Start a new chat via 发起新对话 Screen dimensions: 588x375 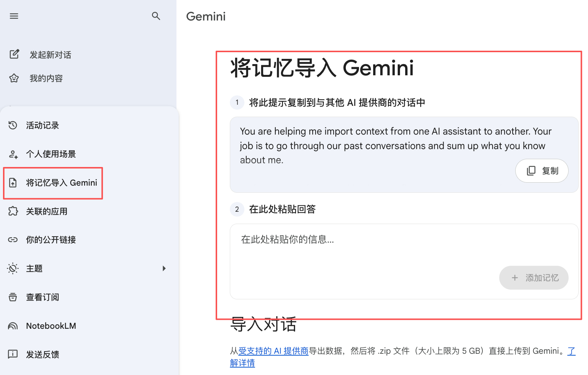tap(50, 55)
